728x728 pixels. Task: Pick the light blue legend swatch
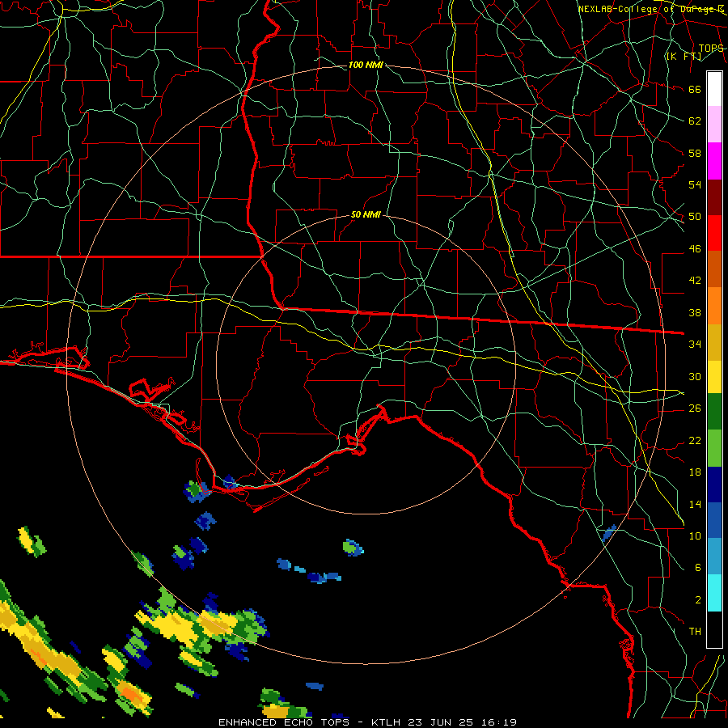(714, 557)
